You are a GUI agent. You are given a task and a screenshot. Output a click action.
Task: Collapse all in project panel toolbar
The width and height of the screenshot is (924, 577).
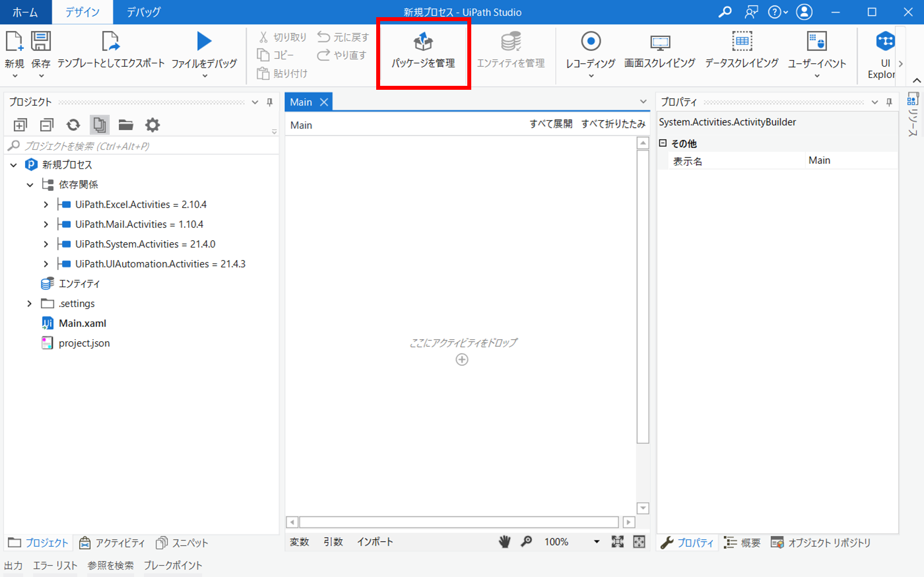[47, 125]
